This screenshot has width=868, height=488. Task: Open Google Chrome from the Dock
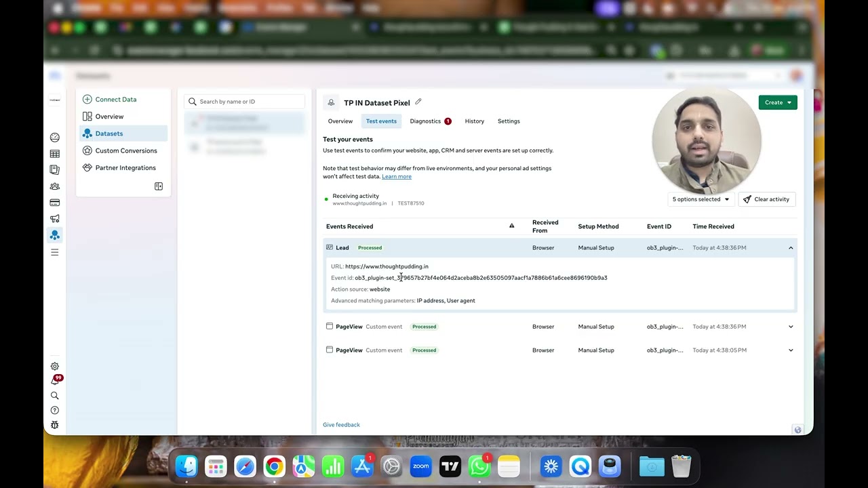tap(274, 466)
